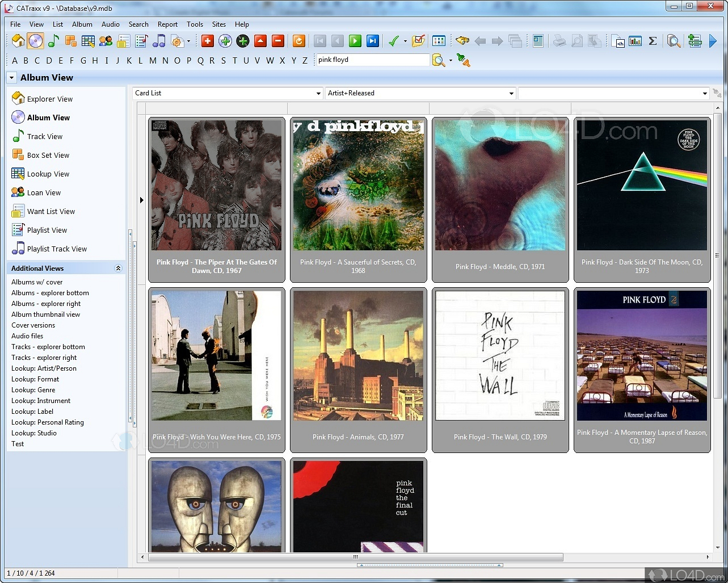728x583 pixels.
Task: Click the red minus delete button
Action: click(x=277, y=41)
